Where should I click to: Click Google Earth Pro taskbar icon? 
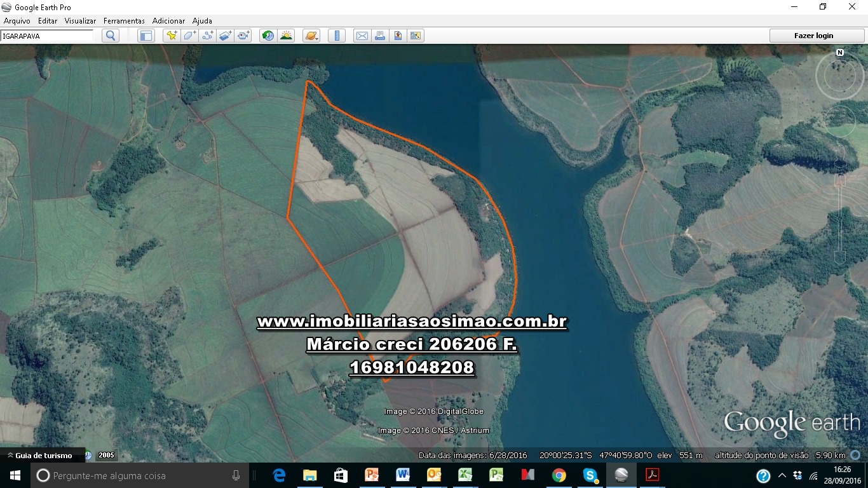click(621, 475)
